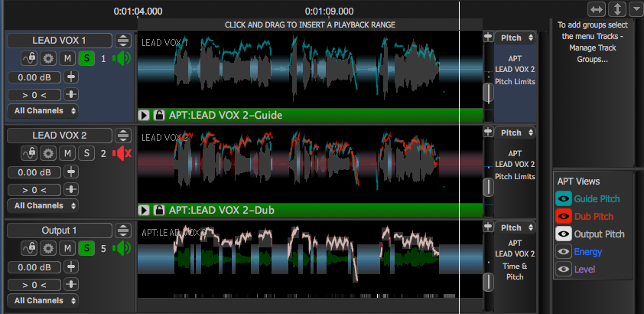Screen dimensions: 644x314
Task: Click the 0.00 dB gain field of LEAD VOX 1
Action: 34,77
